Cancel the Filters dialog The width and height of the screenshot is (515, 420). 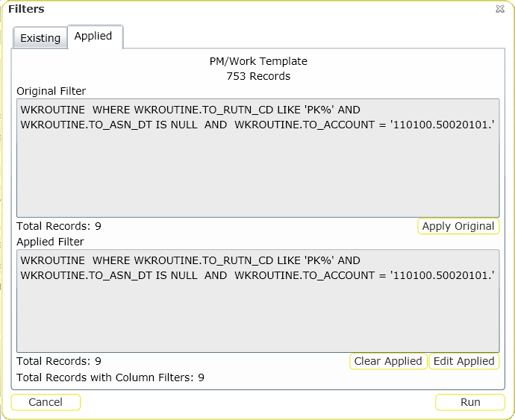(46, 402)
